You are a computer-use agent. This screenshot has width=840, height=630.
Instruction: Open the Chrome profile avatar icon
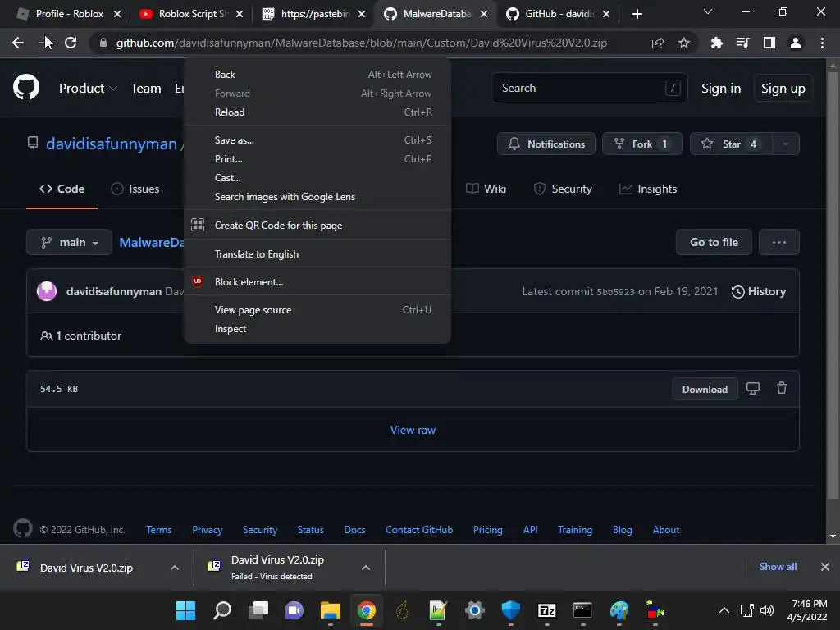coord(796,43)
